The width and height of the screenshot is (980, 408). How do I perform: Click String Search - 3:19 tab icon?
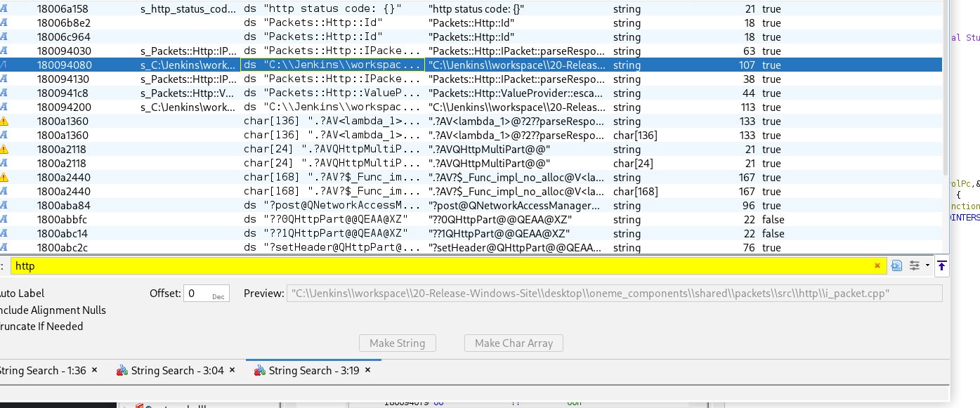tap(260, 370)
